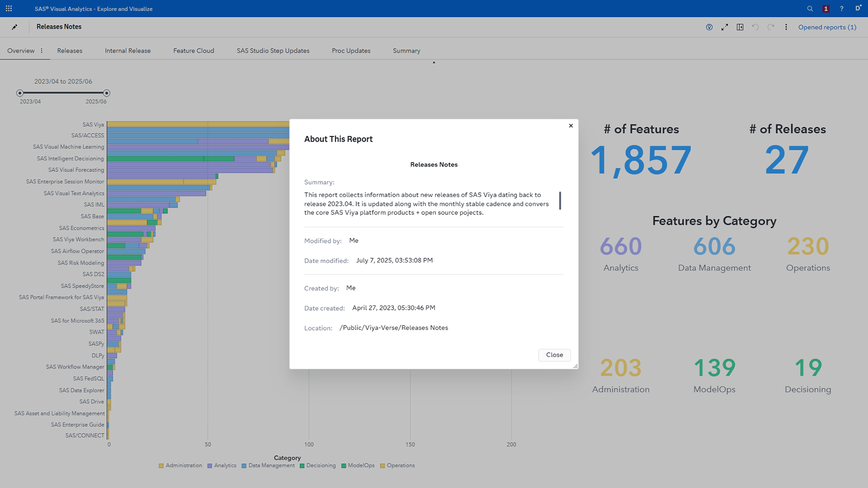This screenshot has width=868, height=488.
Task: Click the undo arrow icon
Action: point(755,27)
